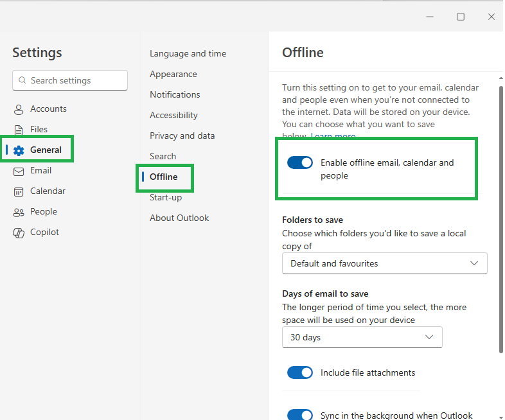This screenshot has height=420, width=505.
Task: Open the 30 days dropdown
Action: [362, 337]
